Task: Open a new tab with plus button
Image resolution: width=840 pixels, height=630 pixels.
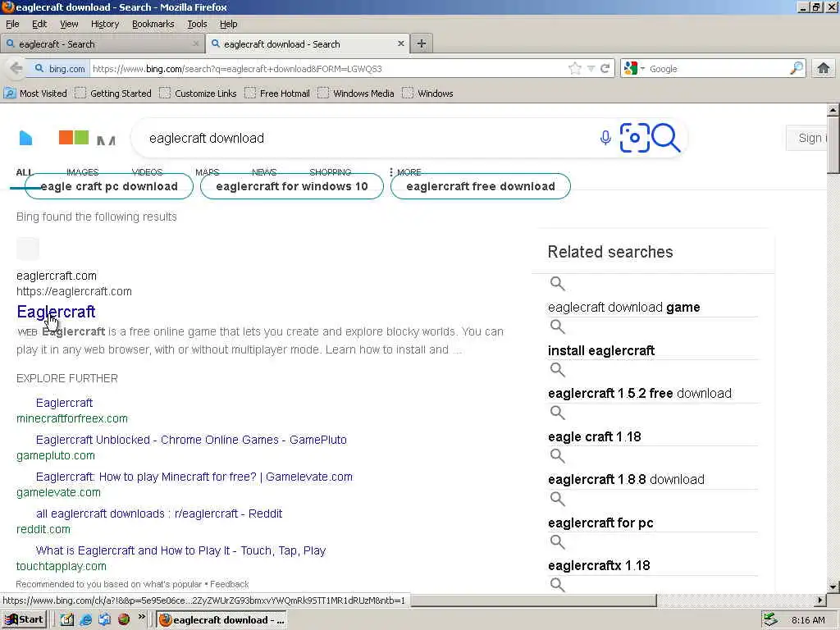Action: coord(422,44)
